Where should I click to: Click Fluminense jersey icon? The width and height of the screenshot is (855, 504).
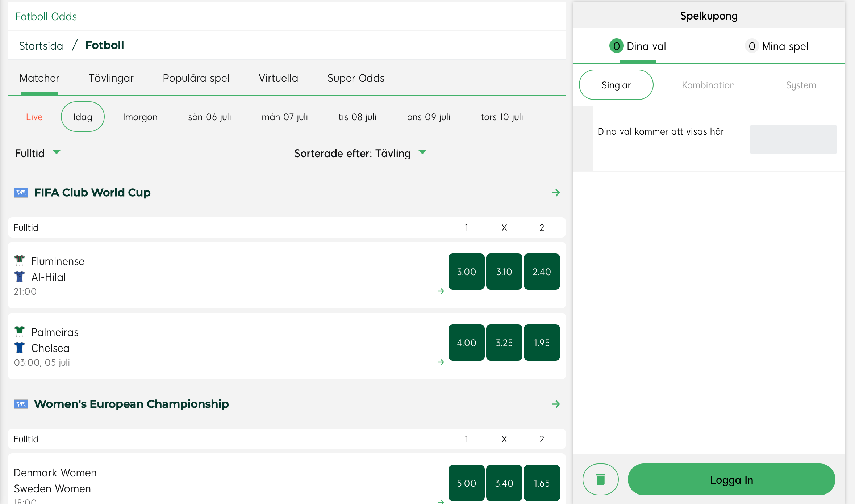(20, 261)
